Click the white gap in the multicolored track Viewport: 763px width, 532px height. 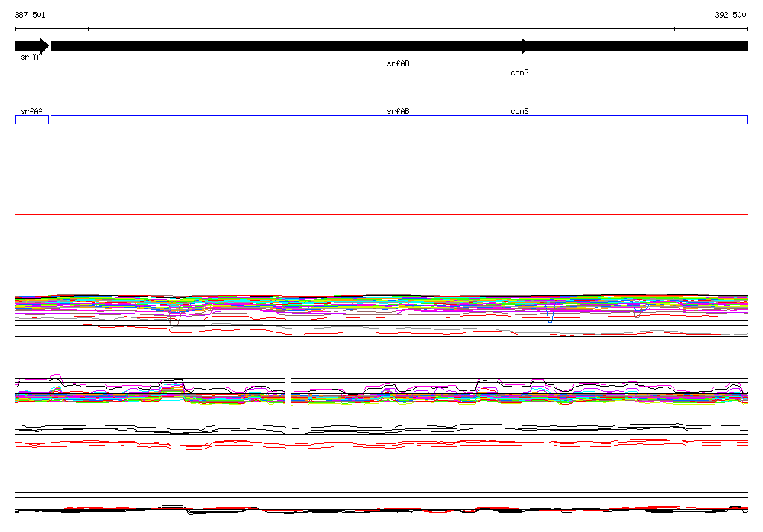(288, 390)
